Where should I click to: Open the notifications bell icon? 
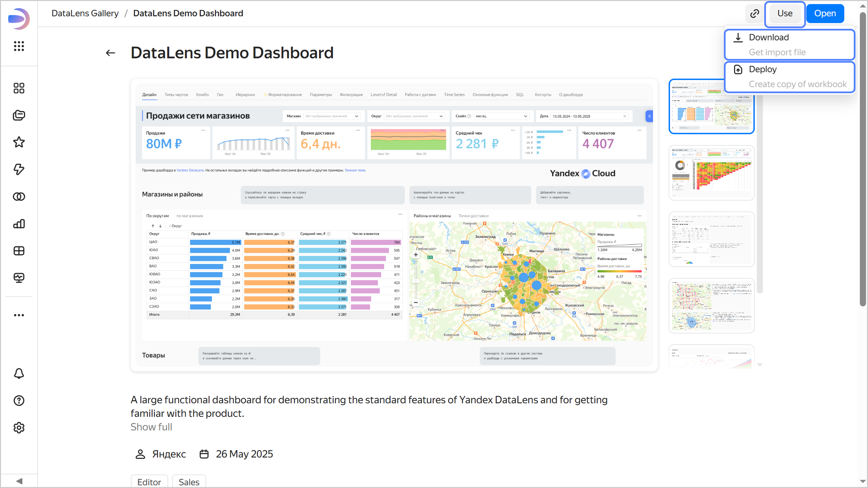pos(19,373)
